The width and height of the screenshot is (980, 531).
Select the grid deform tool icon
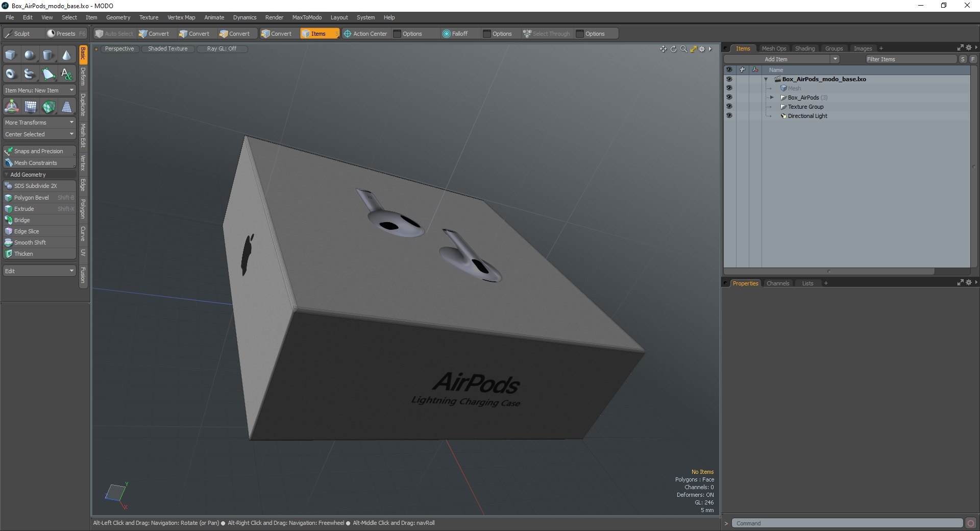[31, 107]
